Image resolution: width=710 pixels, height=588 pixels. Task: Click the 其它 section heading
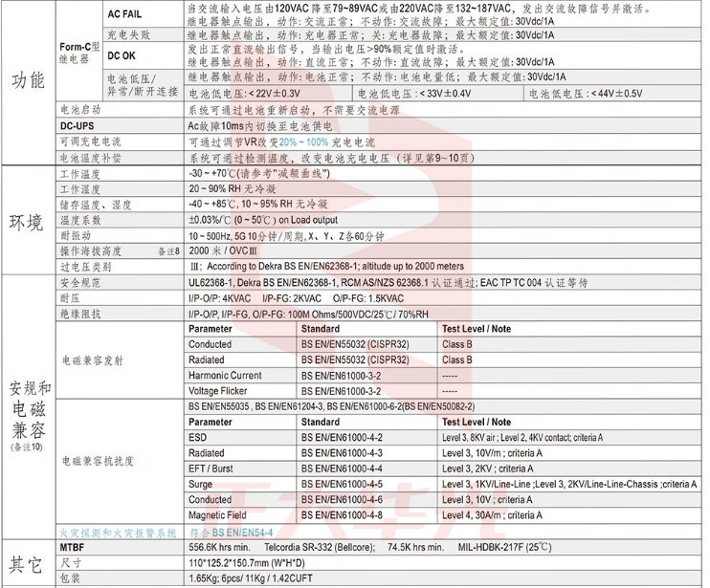[x=28, y=563]
